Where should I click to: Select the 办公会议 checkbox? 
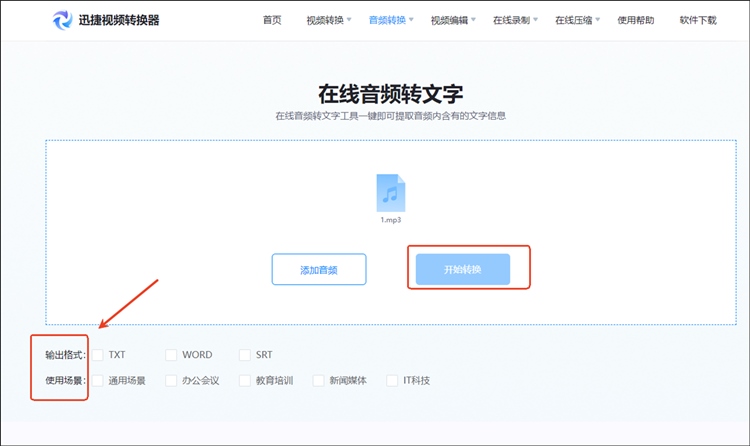(171, 380)
